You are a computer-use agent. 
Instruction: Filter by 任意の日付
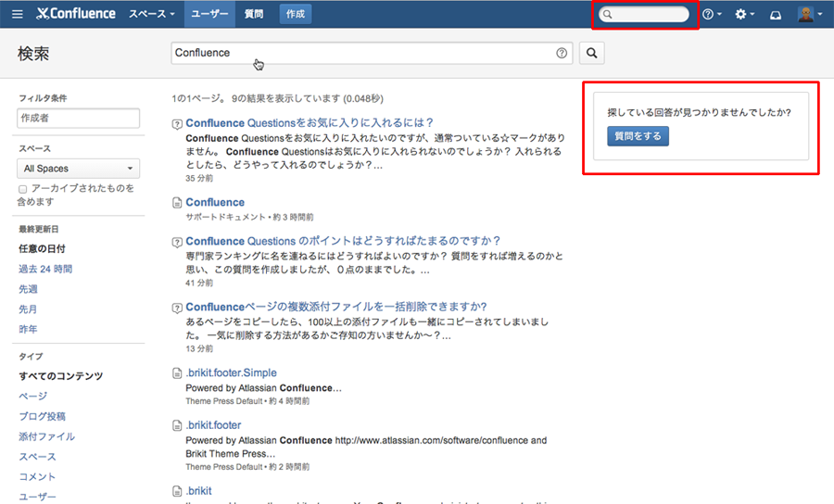(42, 249)
